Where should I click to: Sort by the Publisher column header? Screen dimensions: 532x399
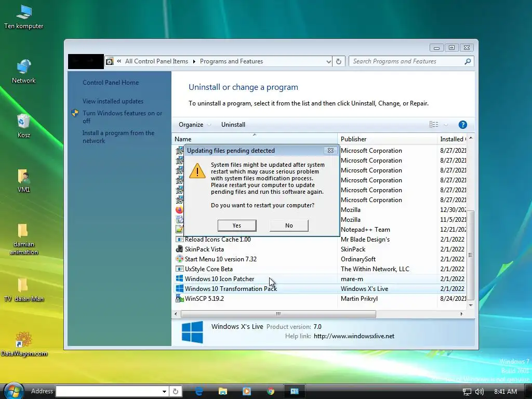388,139
